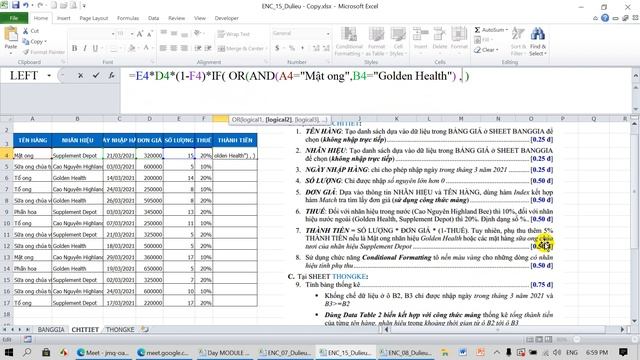This screenshot has height=360, width=640.
Task: Click the Paste clipboard icon
Action: coord(11,35)
